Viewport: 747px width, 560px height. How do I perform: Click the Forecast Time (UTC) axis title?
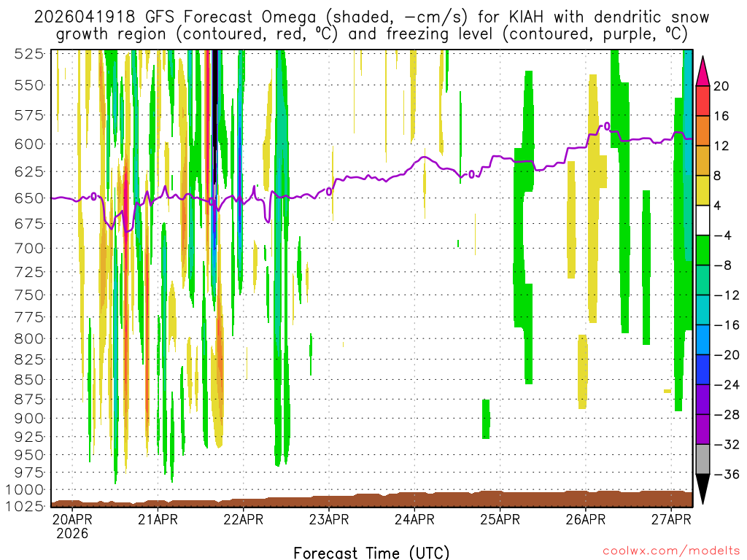pos(371,553)
